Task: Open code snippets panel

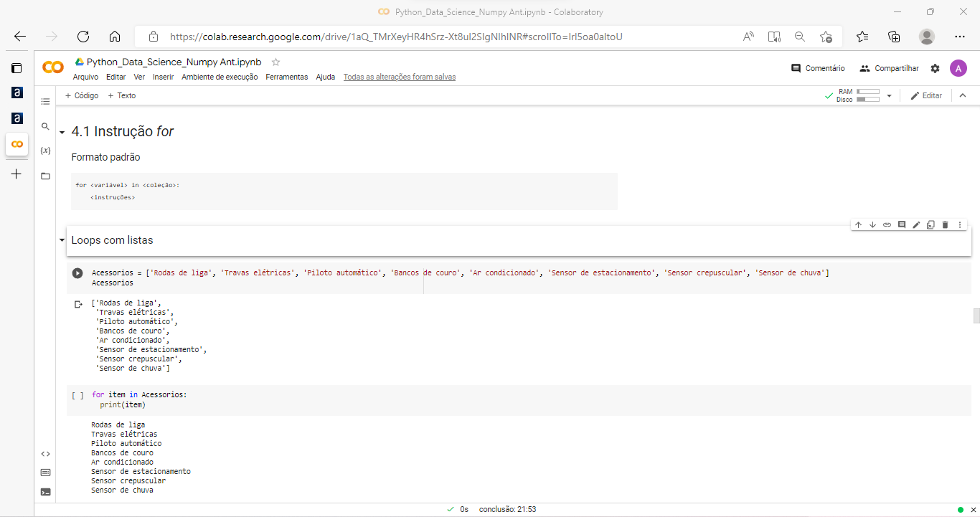Action: tap(45, 454)
